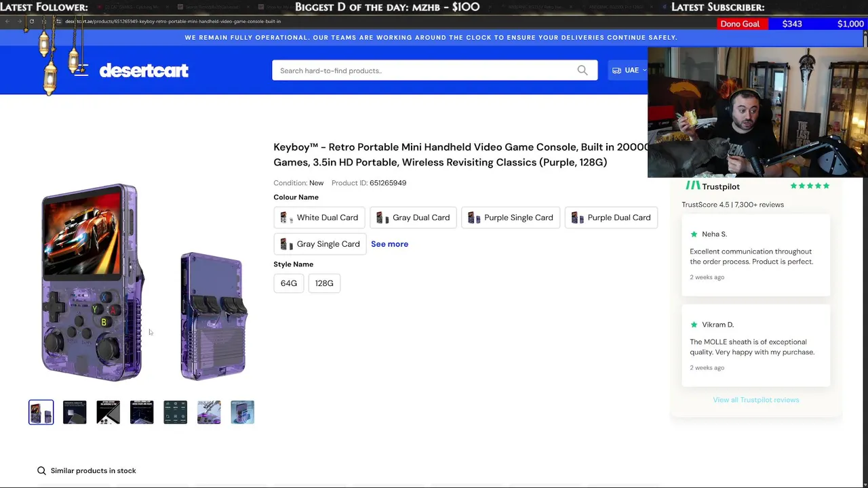
Task: Click the White Dual Card swatch image
Action: click(x=285, y=218)
